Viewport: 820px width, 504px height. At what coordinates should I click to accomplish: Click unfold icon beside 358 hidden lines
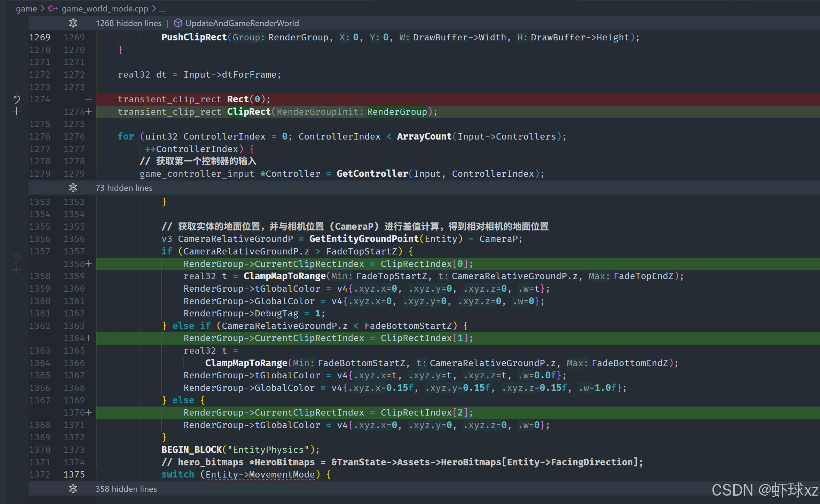(x=73, y=489)
